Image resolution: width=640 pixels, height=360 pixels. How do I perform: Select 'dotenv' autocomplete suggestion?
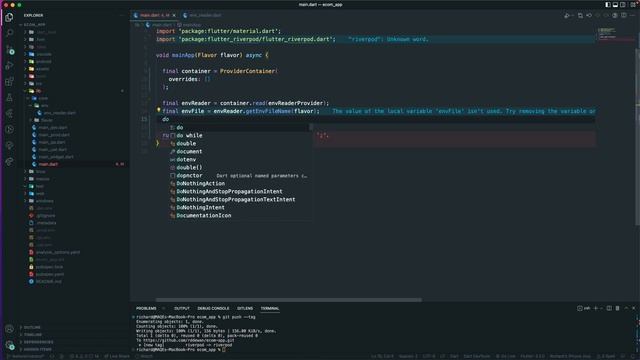click(x=241, y=159)
